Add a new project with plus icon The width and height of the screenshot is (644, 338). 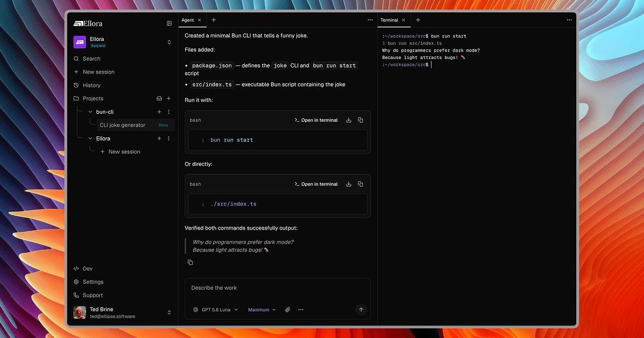point(169,99)
